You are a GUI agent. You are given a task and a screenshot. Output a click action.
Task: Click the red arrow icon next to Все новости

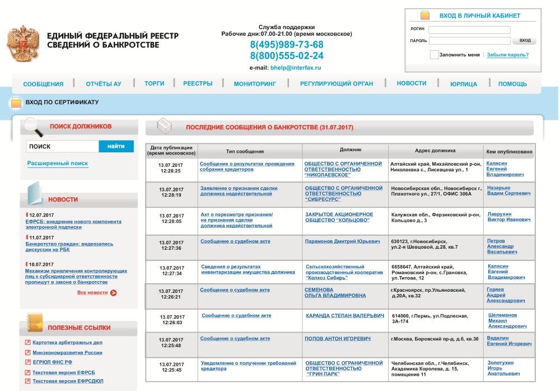114,293
